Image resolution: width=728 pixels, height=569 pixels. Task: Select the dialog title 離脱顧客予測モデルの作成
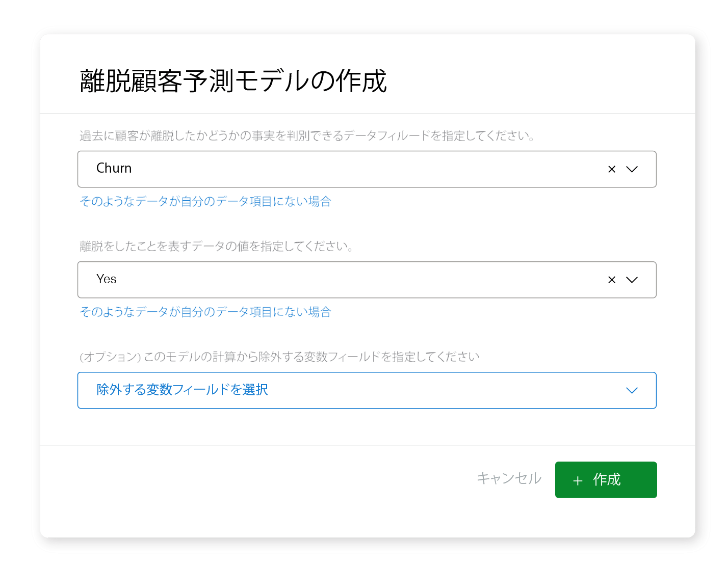coord(233,81)
